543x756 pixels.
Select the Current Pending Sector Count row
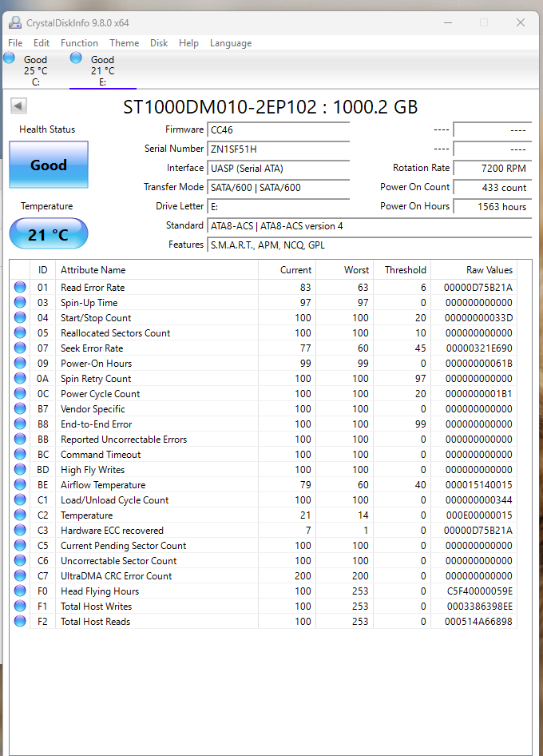[264, 545]
